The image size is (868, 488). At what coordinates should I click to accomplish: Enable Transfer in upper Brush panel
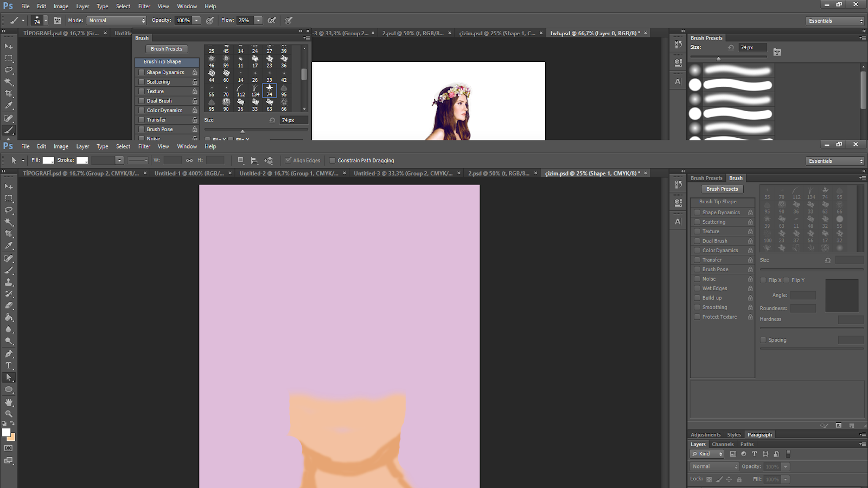click(142, 120)
